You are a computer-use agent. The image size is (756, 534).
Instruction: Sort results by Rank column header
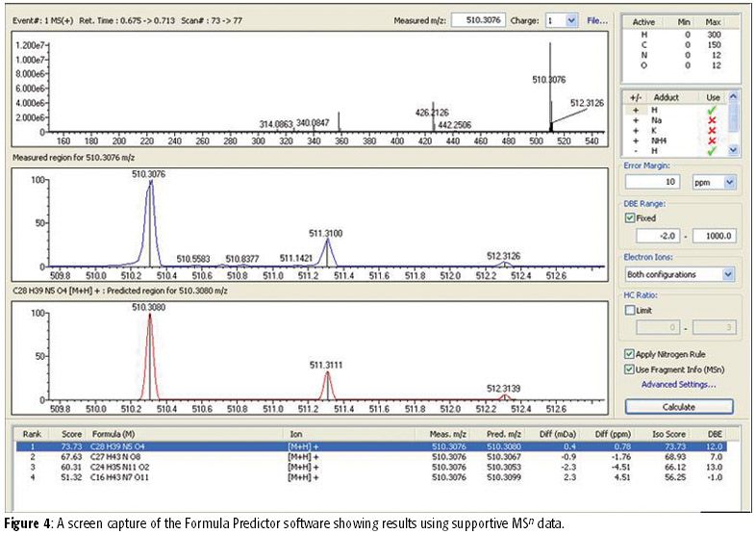coord(32,434)
